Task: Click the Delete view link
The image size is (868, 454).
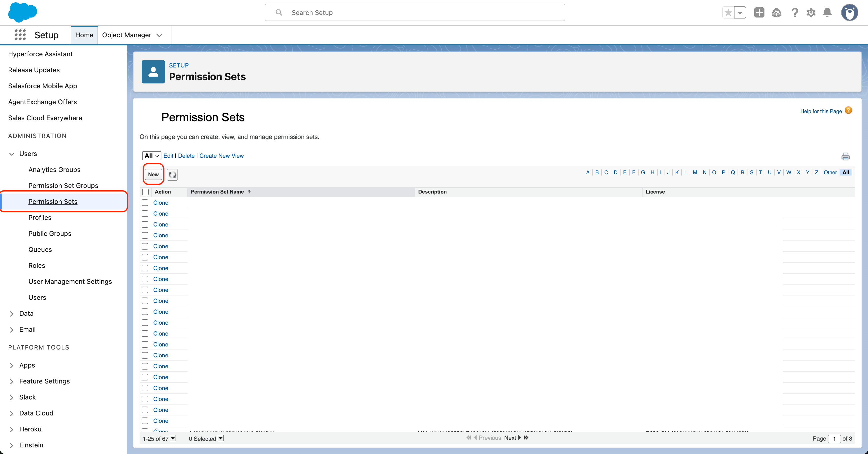Action: pos(186,155)
